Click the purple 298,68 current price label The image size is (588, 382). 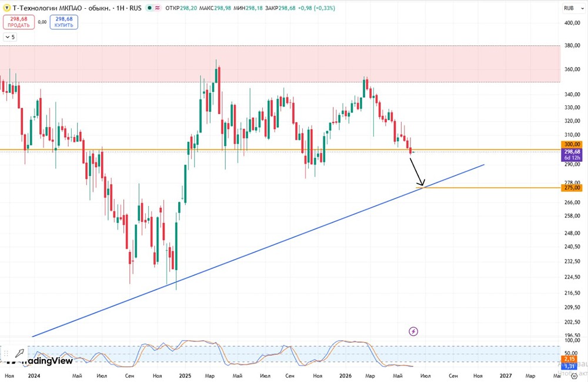click(572, 154)
